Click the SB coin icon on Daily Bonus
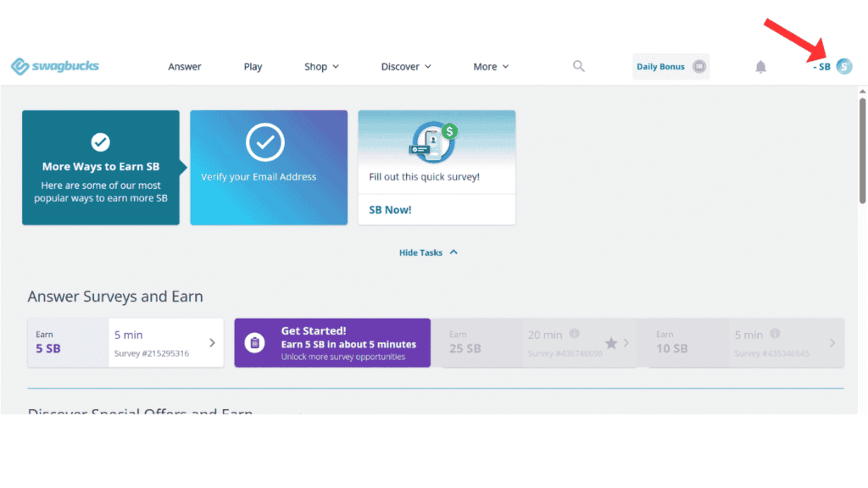868x488 pixels. click(x=698, y=66)
